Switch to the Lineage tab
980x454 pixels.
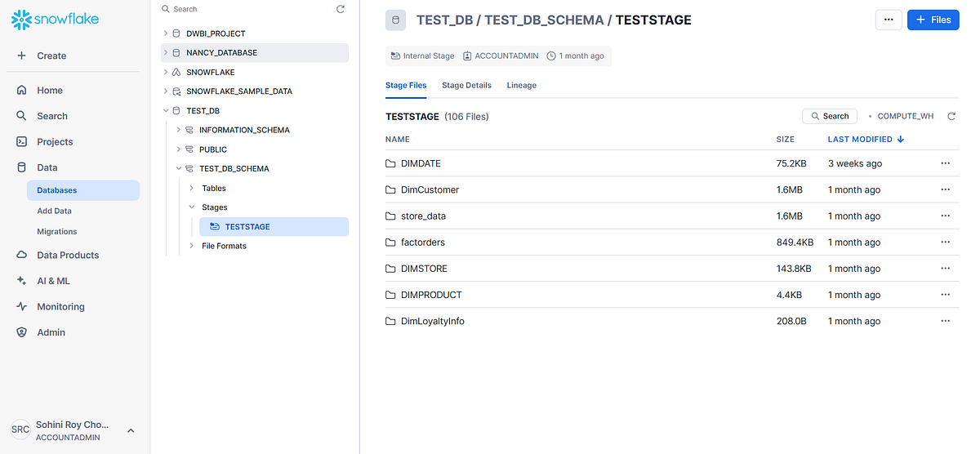point(521,85)
